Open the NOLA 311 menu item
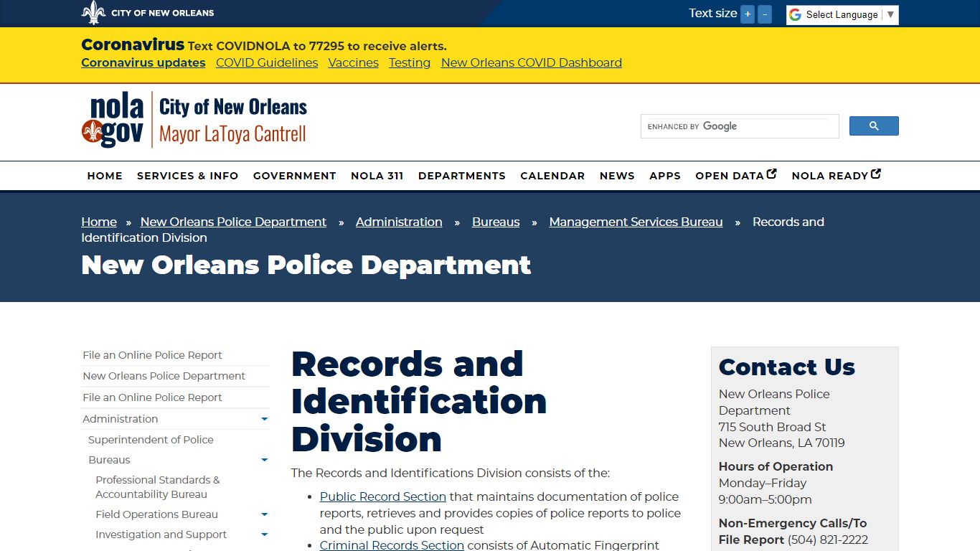 pos(377,176)
